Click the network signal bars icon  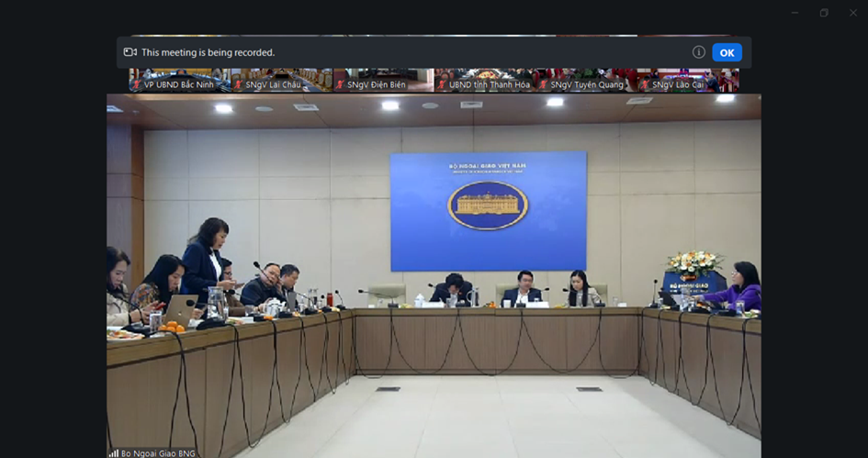[113, 452]
